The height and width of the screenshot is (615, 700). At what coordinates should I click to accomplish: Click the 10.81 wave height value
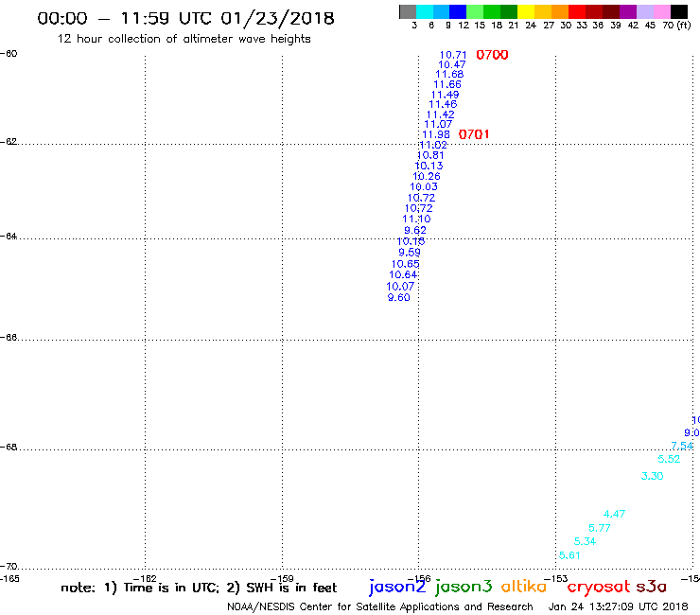(x=430, y=155)
